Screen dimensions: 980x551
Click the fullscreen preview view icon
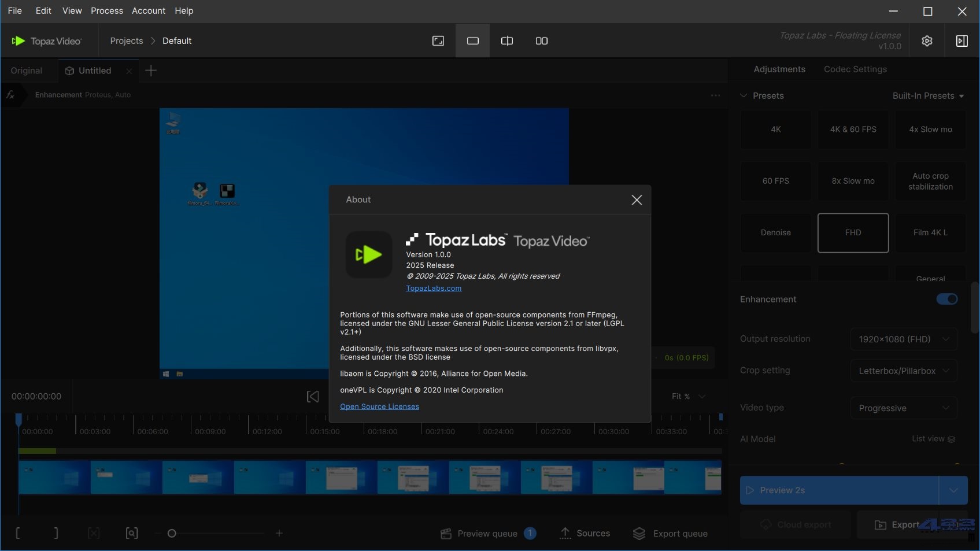(438, 41)
